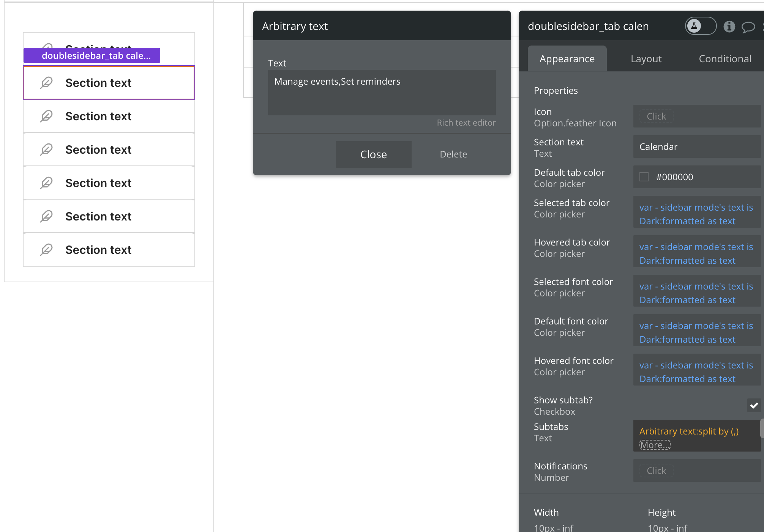Click the feather icon in the fifth section row
764x532 pixels.
tap(46, 183)
